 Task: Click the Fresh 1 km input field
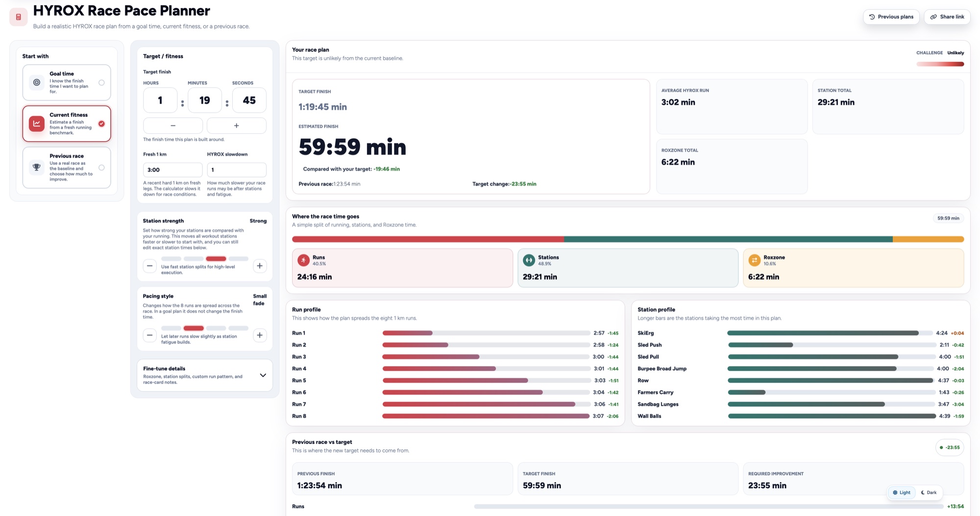coord(172,170)
